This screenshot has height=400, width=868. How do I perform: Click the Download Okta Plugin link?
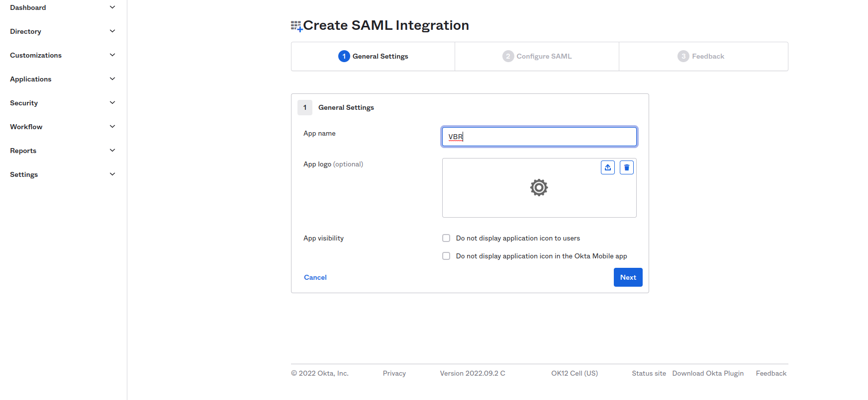click(x=708, y=373)
